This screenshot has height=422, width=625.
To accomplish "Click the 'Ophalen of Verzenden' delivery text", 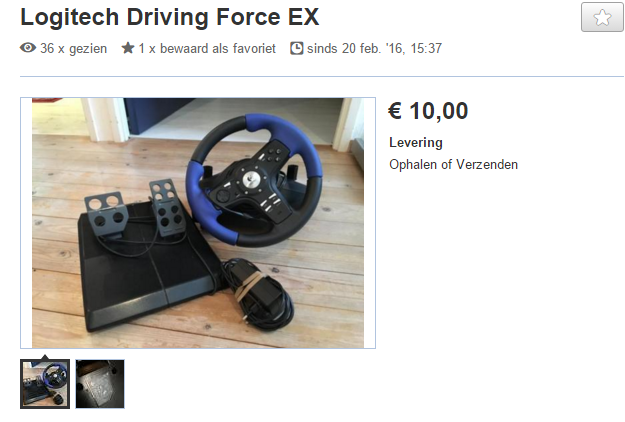I will click(x=454, y=164).
